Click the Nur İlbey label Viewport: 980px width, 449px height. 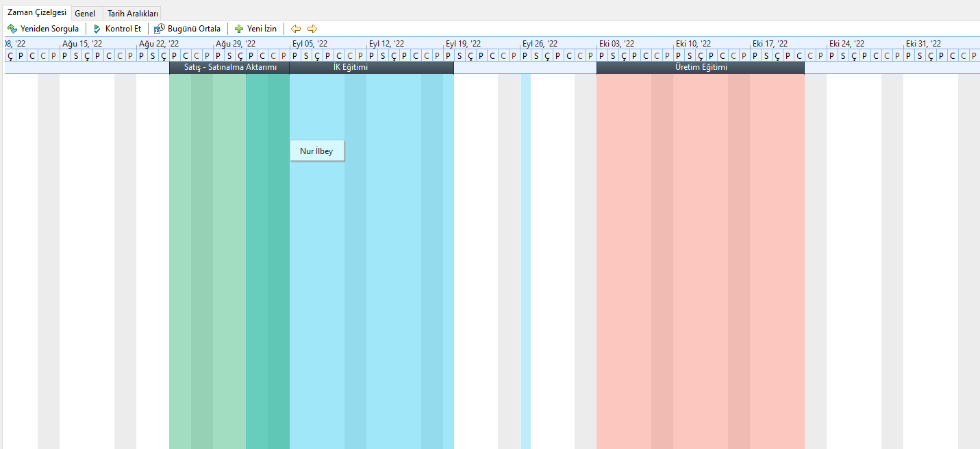[x=316, y=151]
